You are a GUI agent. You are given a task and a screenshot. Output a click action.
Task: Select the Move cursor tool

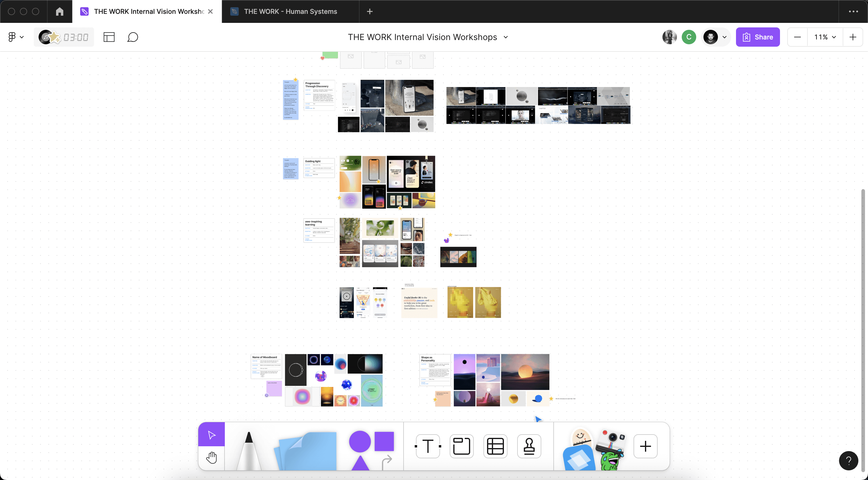coord(212,435)
